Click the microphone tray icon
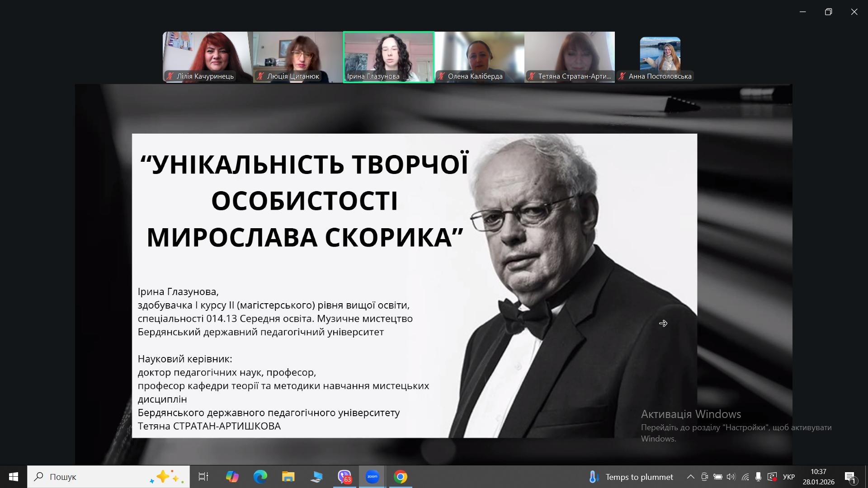Viewport: 868px width, 488px height. 758,477
